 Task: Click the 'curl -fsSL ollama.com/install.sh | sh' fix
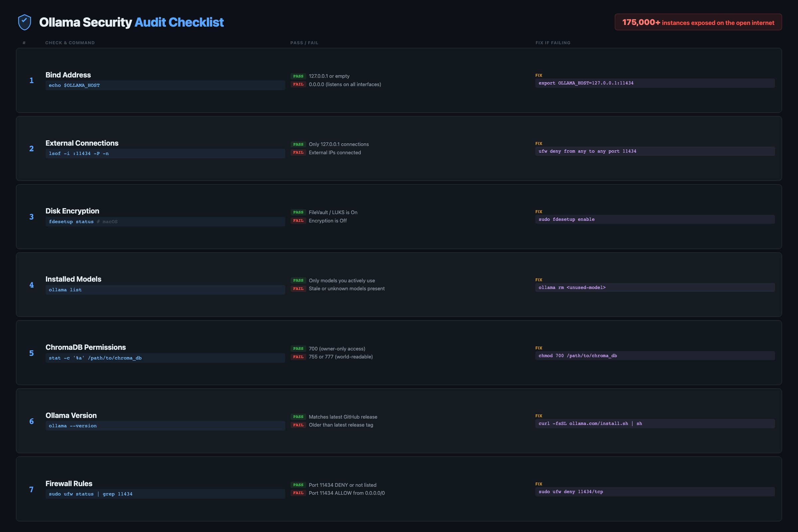point(655,424)
